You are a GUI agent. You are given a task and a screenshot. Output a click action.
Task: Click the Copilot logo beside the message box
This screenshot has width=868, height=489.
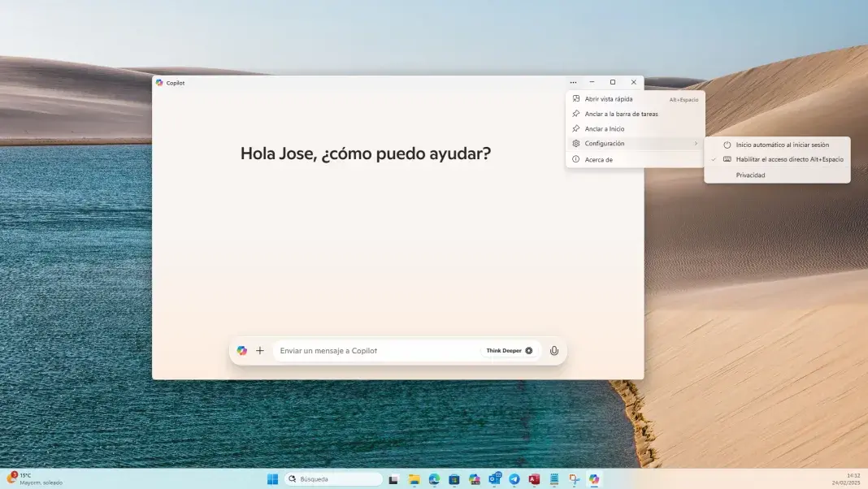[242, 351]
